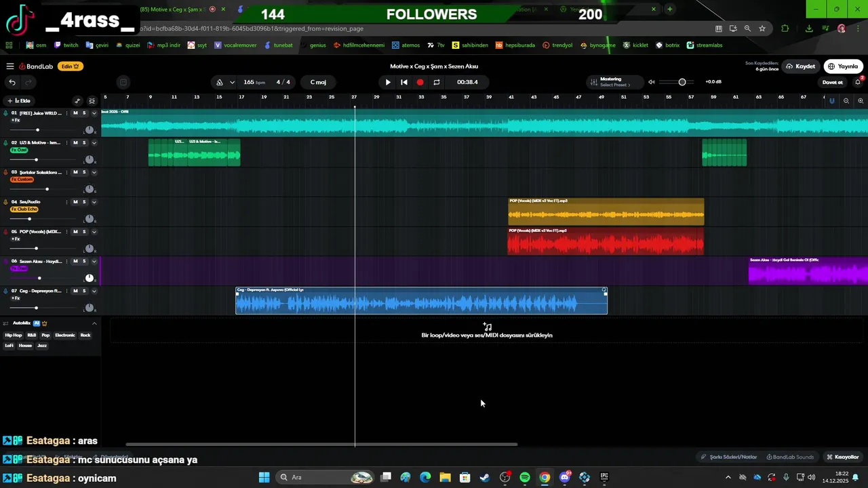The width and height of the screenshot is (868, 488).
Task: Click track 04 pan knob
Action: tap(89, 219)
